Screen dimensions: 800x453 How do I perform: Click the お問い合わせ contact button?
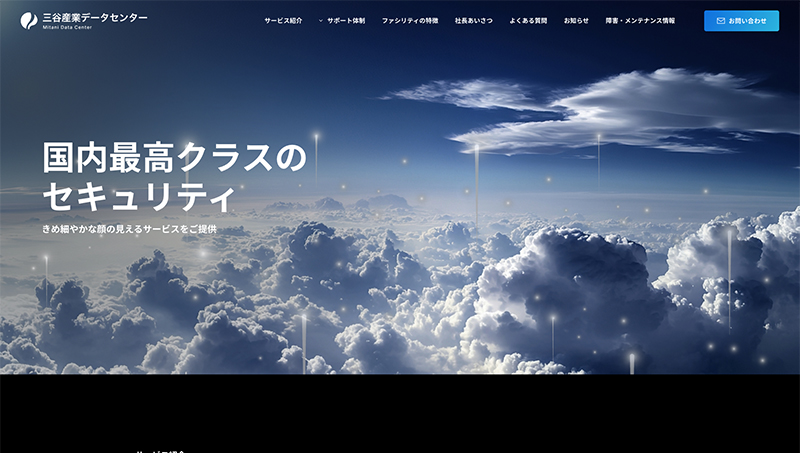(x=741, y=21)
